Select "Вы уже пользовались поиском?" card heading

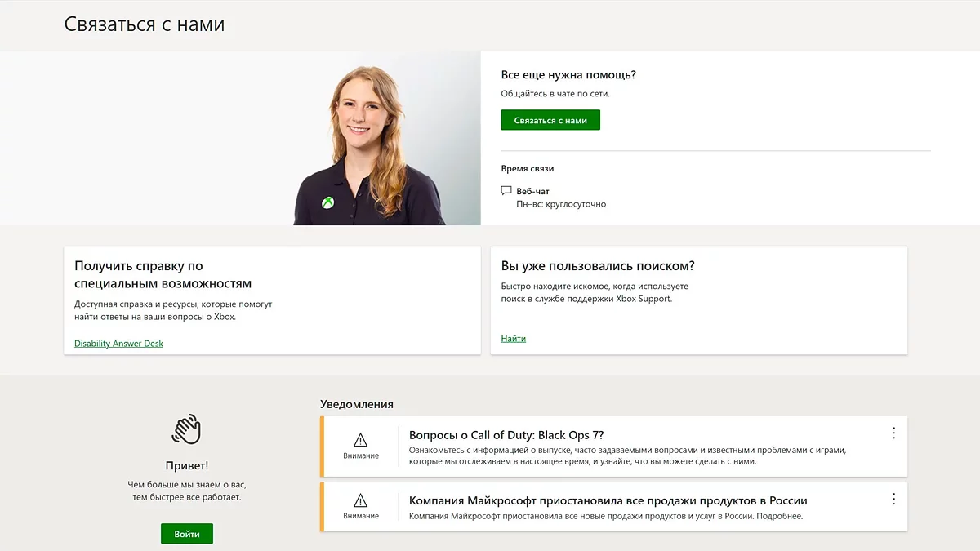coord(598,266)
